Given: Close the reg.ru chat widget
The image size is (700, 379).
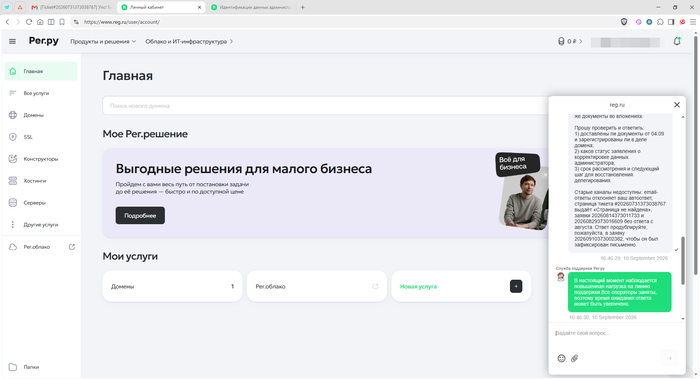Looking at the screenshot, I should point(677,105).
